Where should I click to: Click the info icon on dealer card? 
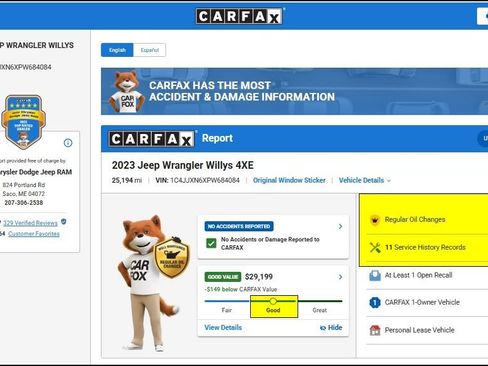click(x=68, y=143)
